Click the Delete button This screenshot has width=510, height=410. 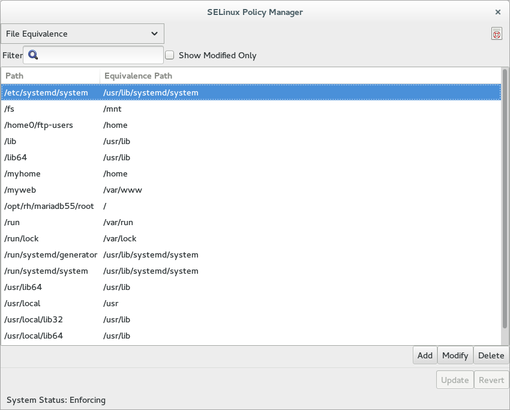491,356
